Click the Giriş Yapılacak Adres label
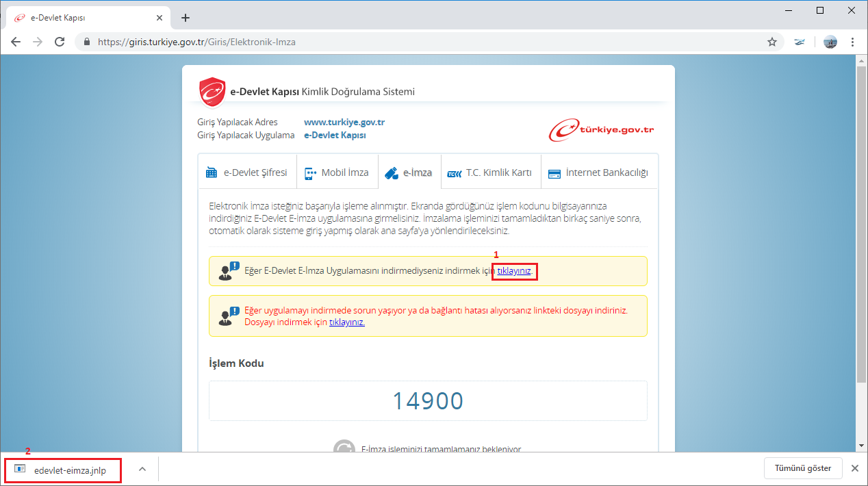Image resolution: width=868 pixels, height=486 pixels. (x=238, y=123)
